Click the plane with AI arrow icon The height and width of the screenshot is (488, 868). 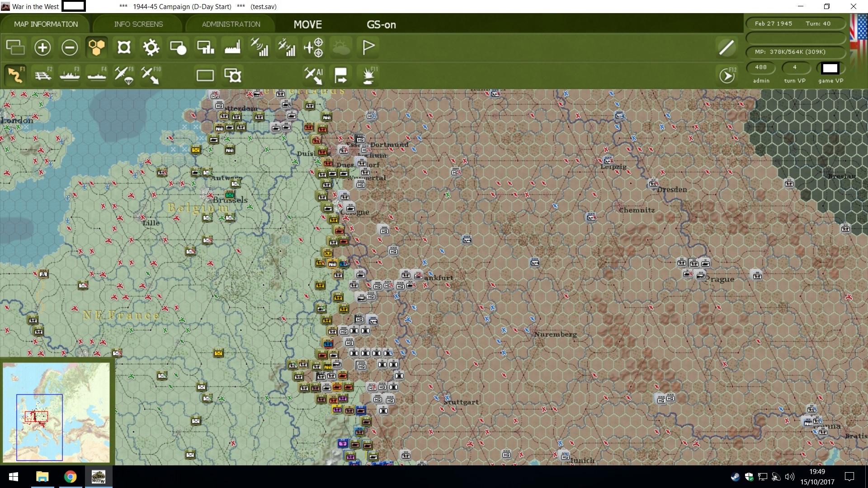[314, 75]
